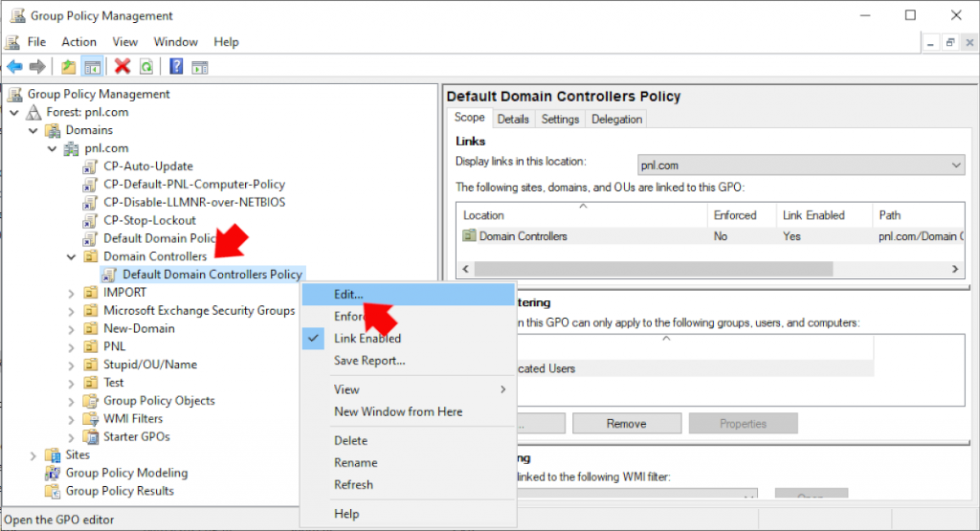
Task: Click the Remove button
Action: (626, 424)
